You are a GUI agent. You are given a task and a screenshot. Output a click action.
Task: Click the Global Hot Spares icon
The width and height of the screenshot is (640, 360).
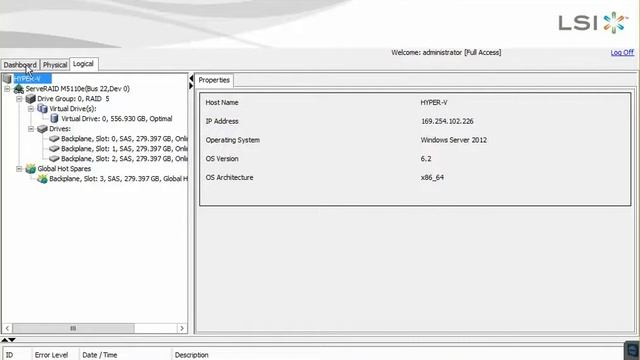[x=31, y=169]
